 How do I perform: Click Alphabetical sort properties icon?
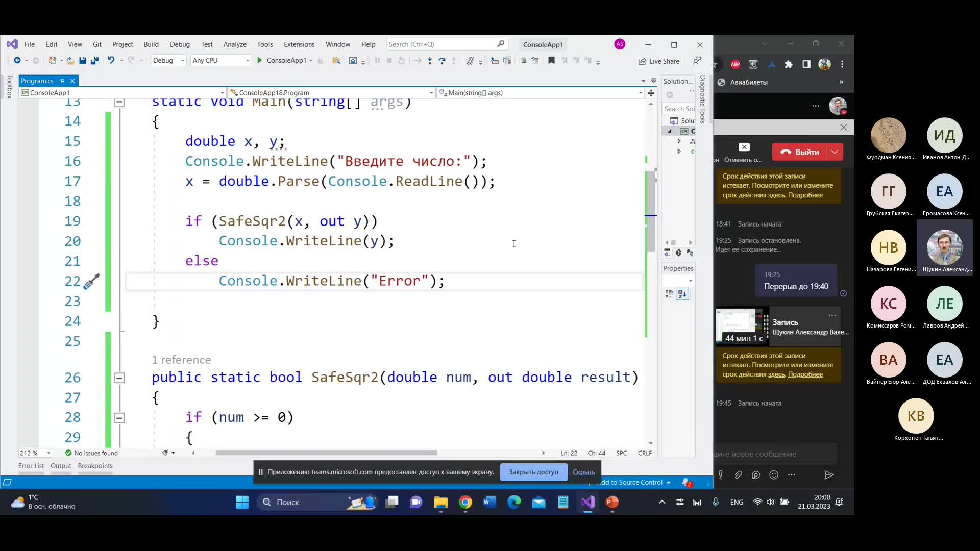click(682, 294)
